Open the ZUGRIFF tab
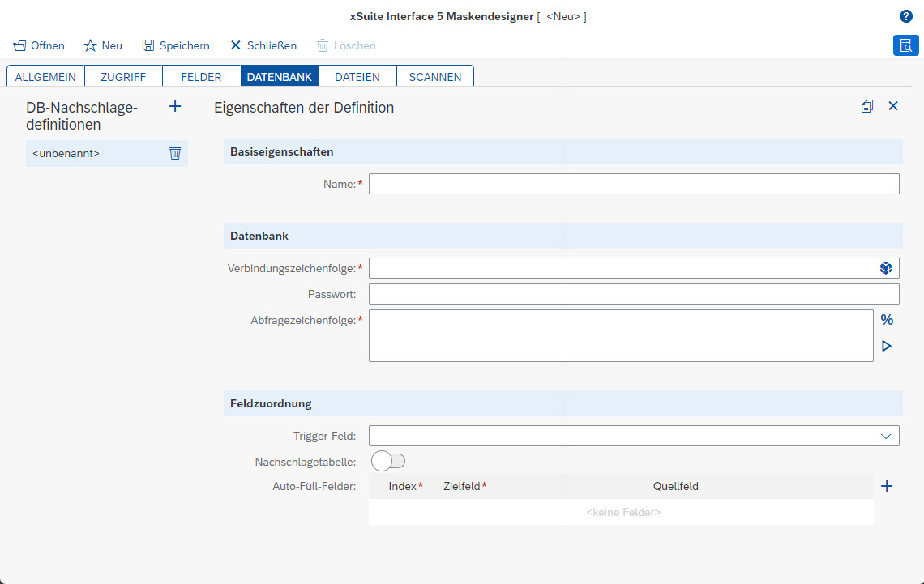Image resolution: width=924 pixels, height=584 pixels. click(122, 76)
